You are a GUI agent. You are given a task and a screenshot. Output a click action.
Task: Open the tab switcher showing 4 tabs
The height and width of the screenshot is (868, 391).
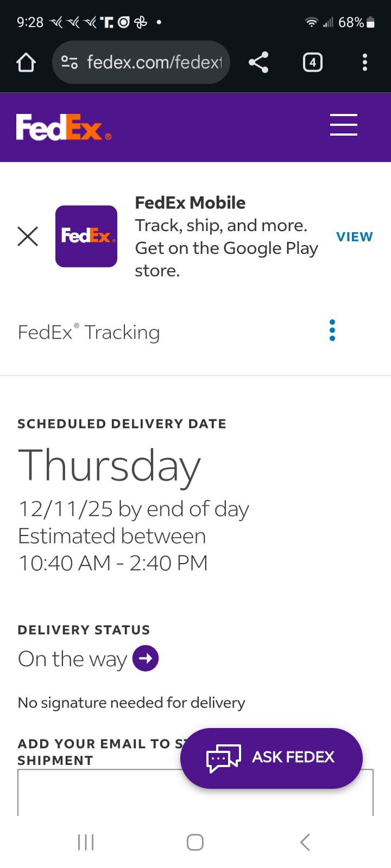point(312,63)
